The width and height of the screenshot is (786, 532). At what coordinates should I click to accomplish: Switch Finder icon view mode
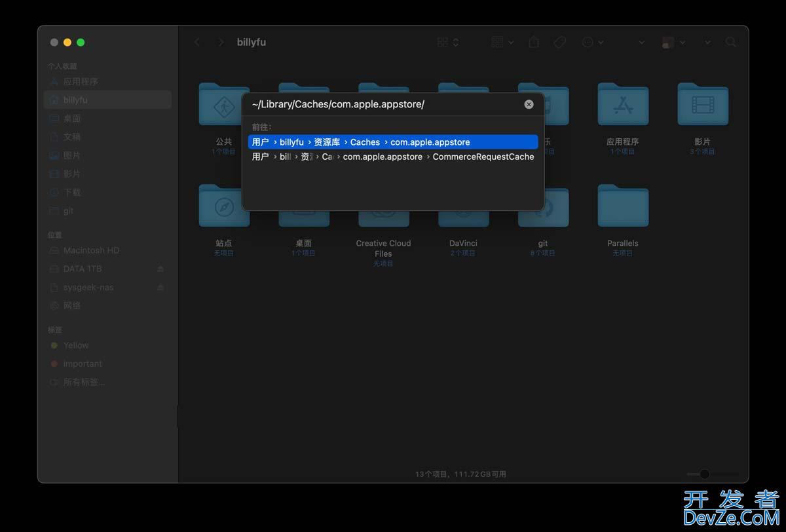(x=448, y=42)
